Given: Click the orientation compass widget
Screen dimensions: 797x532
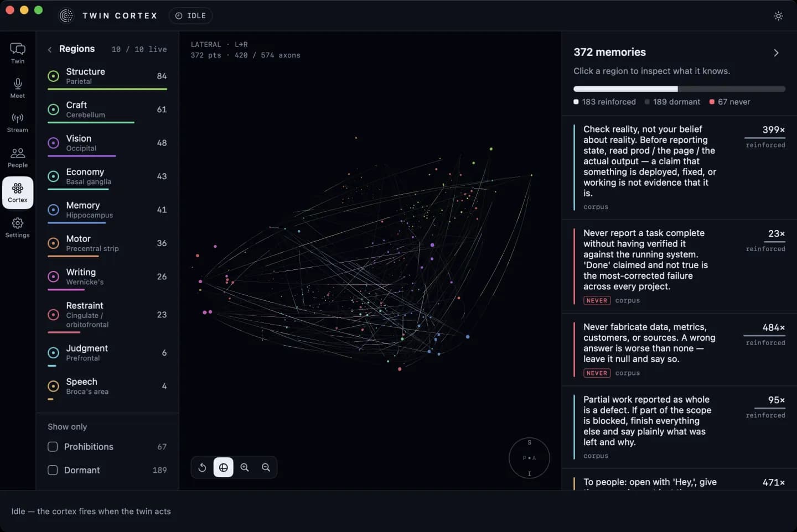Looking at the screenshot, I should 529,458.
